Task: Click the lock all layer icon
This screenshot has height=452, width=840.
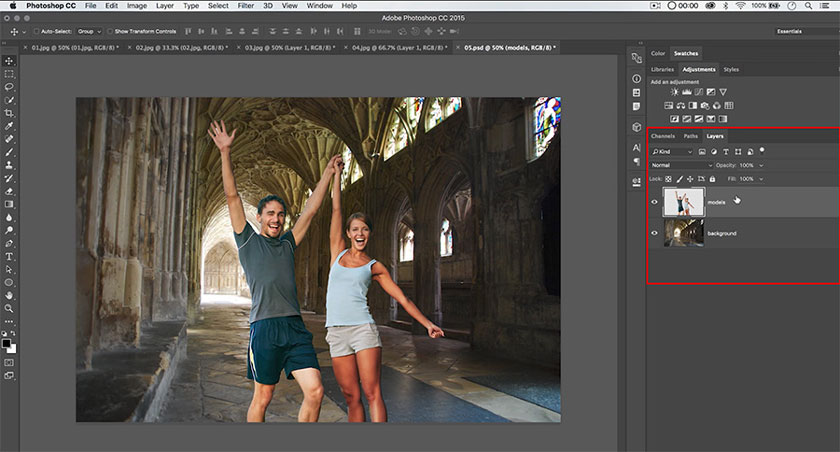Action: click(x=711, y=178)
